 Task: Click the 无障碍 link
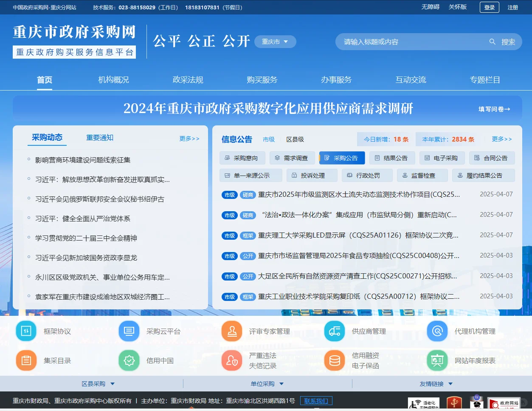coord(431,7)
